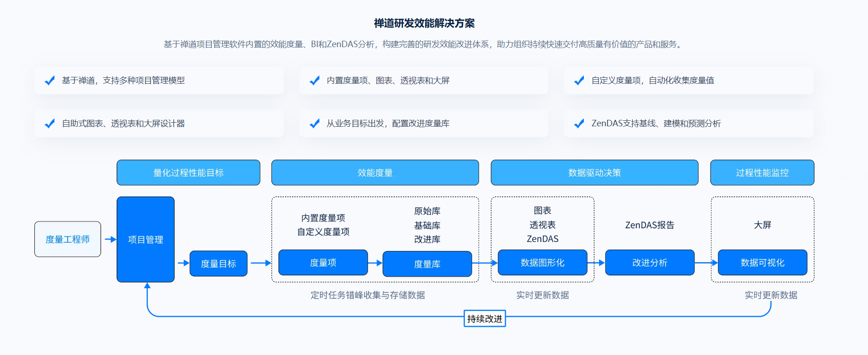Click the 度量目标 button
Viewport: 868px width, 355px height.
point(218,264)
